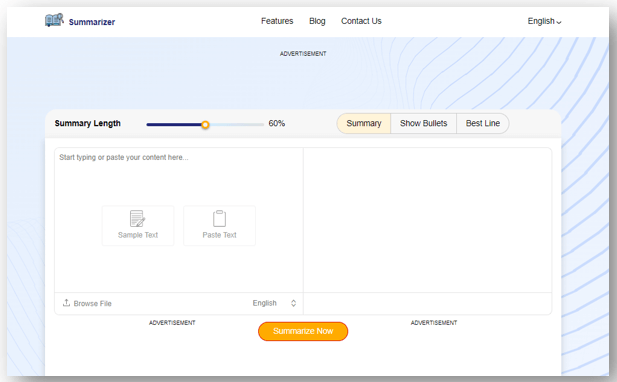Click the Summary Length slider handle

click(x=205, y=125)
